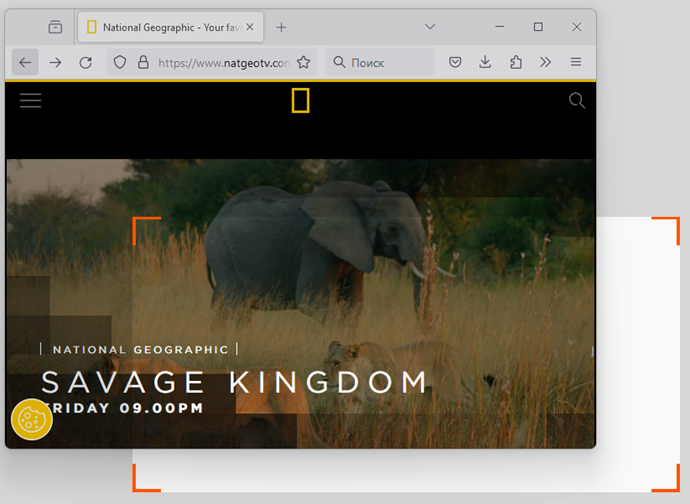Expand the list all tabs chevron
This screenshot has height=504, width=690.
point(430,27)
